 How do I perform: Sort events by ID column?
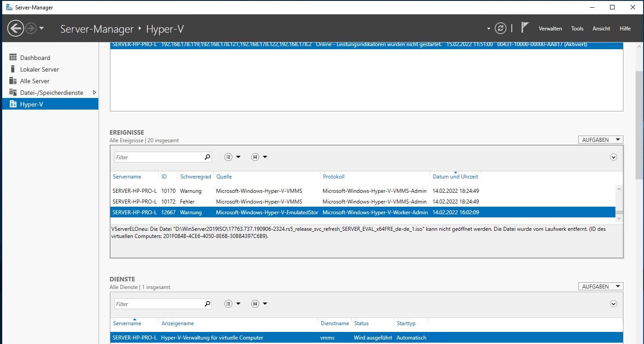pyautogui.click(x=164, y=177)
